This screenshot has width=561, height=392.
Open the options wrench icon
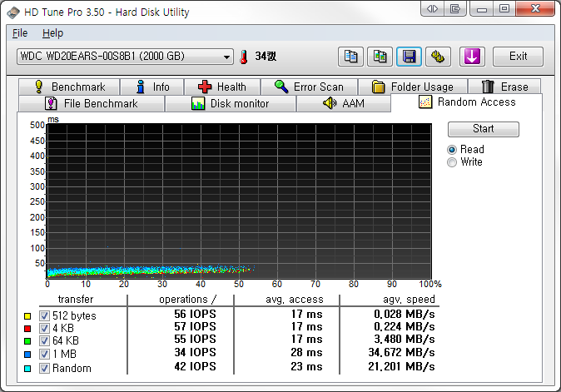[x=438, y=57]
